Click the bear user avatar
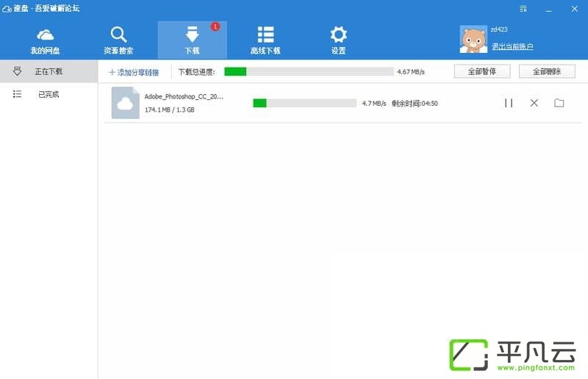 point(473,40)
